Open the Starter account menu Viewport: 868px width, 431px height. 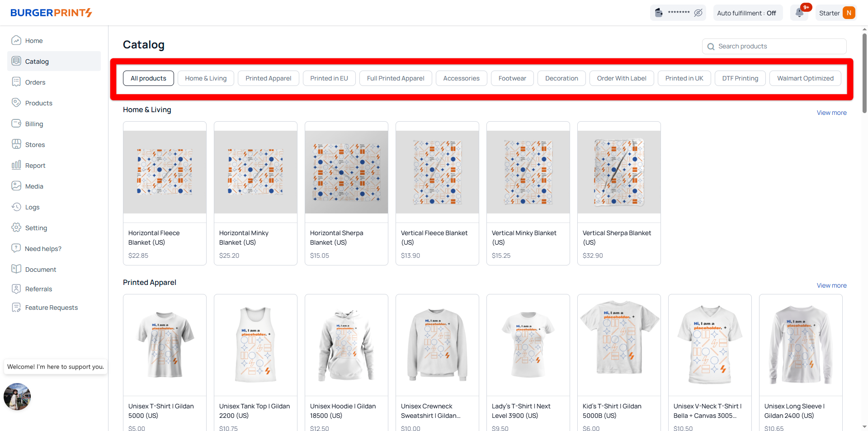[836, 13]
